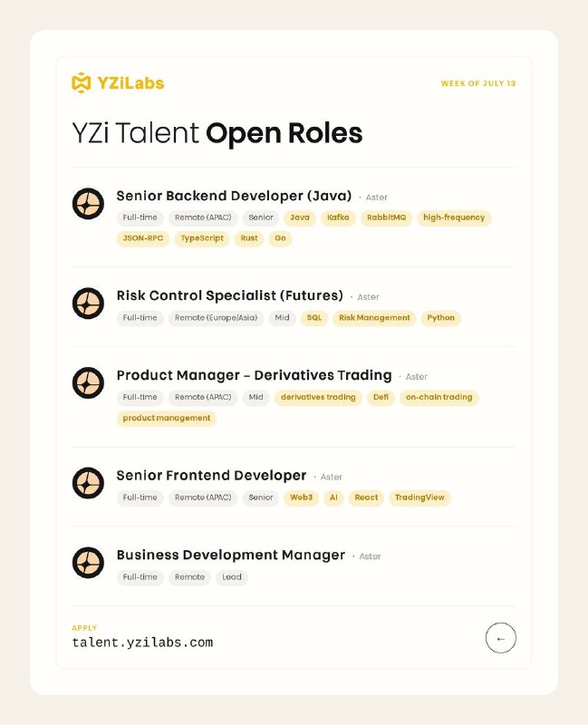588x725 pixels.
Task: Click Aster logo beside Senior Frontend Developer
Action: click(88, 483)
